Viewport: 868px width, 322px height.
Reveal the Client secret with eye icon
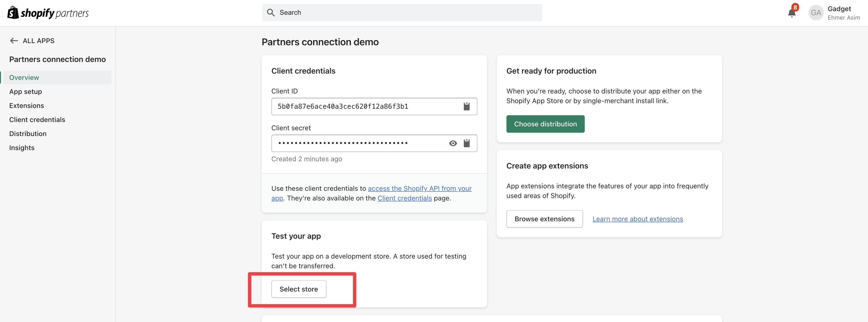tap(453, 144)
